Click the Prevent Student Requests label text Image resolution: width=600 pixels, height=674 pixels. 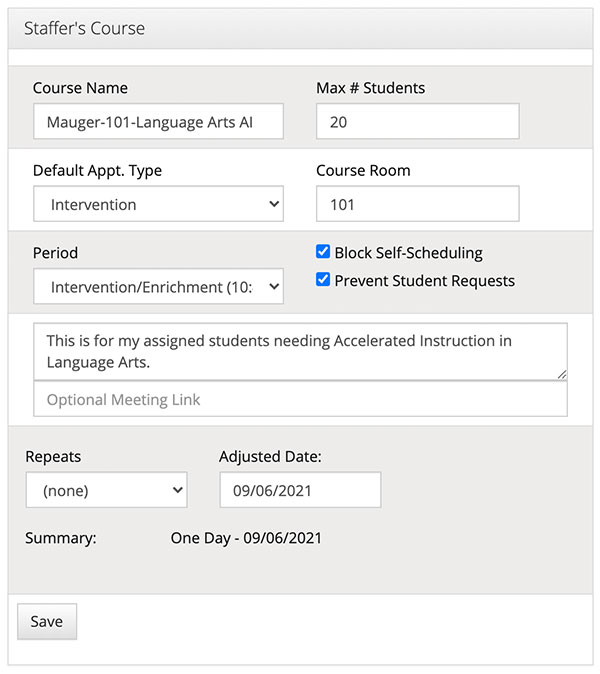point(425,281)
